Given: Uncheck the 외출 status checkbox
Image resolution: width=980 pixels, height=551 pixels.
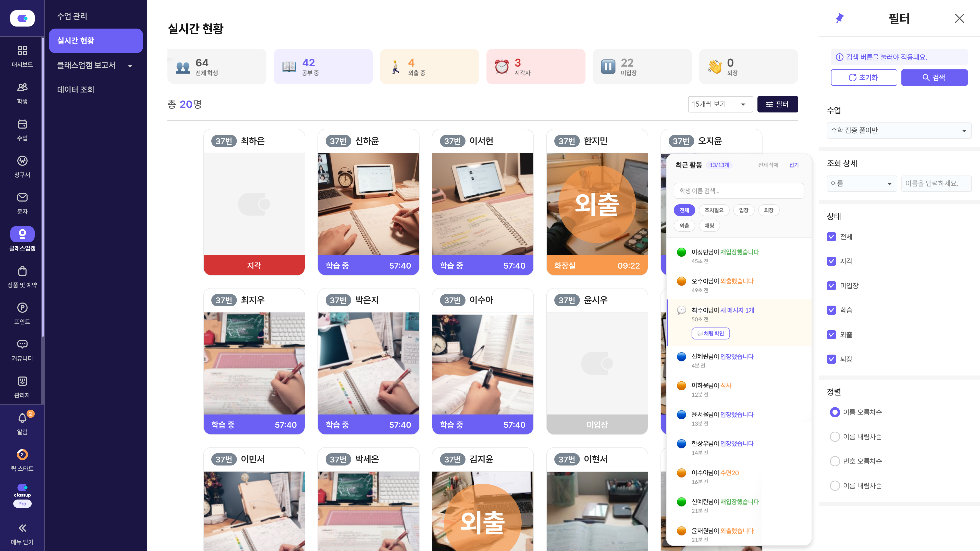Looking at the screenshot, I should pyautogui.click(x=832, y=335).
